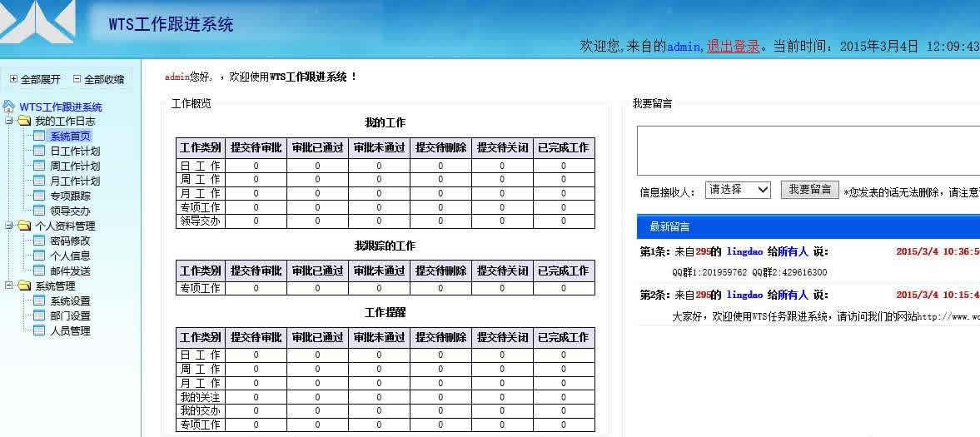Viewport: 980px width, 437px height.
Task: Click lingdao link in 第1条 message
Action: (744, 252)
